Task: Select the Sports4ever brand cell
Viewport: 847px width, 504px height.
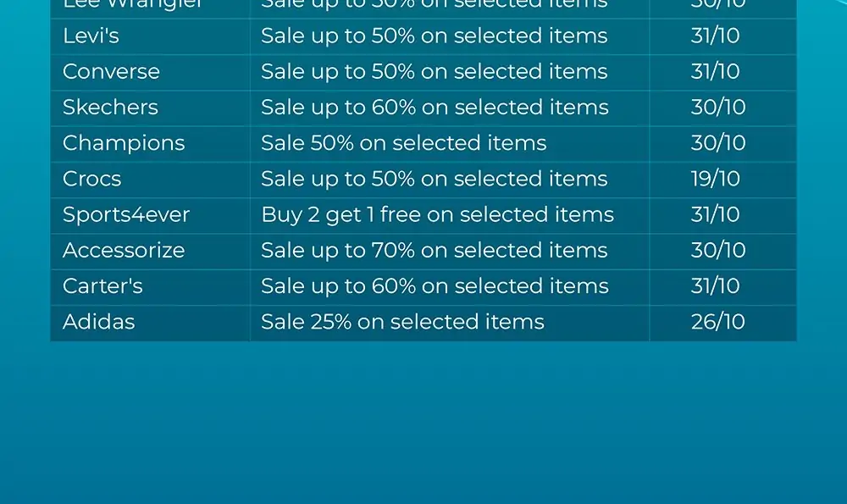Action: click(x=150, y=215)
